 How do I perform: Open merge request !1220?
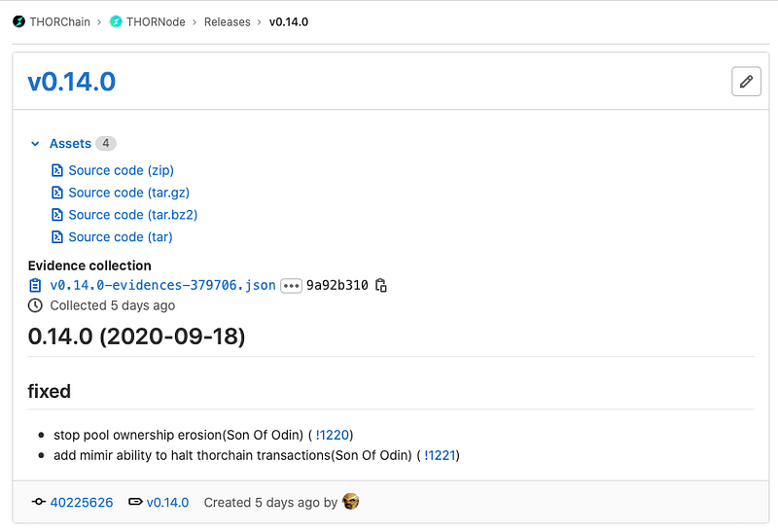(x=333, y=435)
